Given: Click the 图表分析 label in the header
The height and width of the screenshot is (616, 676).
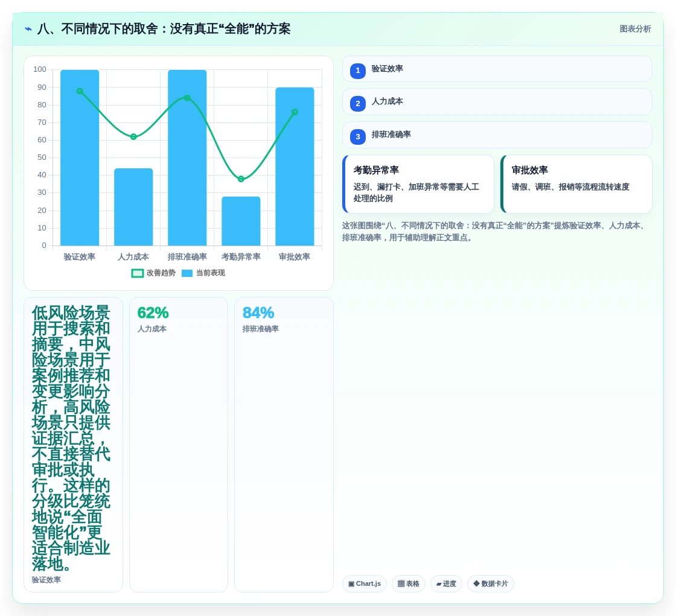Looking at the screenshot, I should [x=635, y=29].
